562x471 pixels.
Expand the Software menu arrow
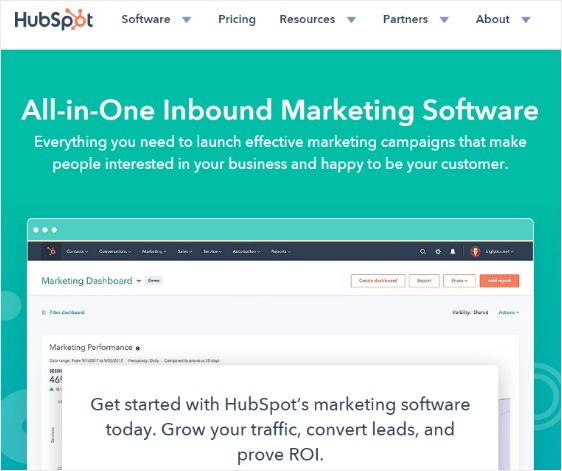[x=186, y=20]
